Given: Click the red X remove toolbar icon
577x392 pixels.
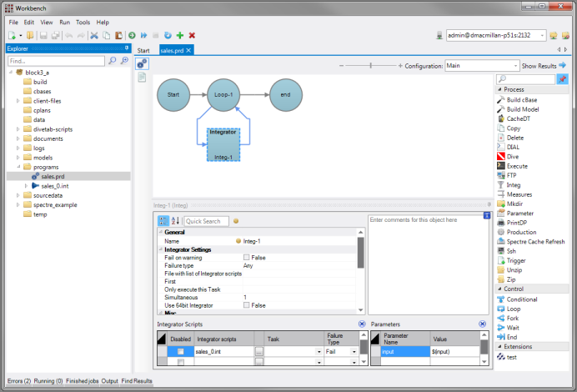Looking at the screenshot, I should tap(192, 35).
